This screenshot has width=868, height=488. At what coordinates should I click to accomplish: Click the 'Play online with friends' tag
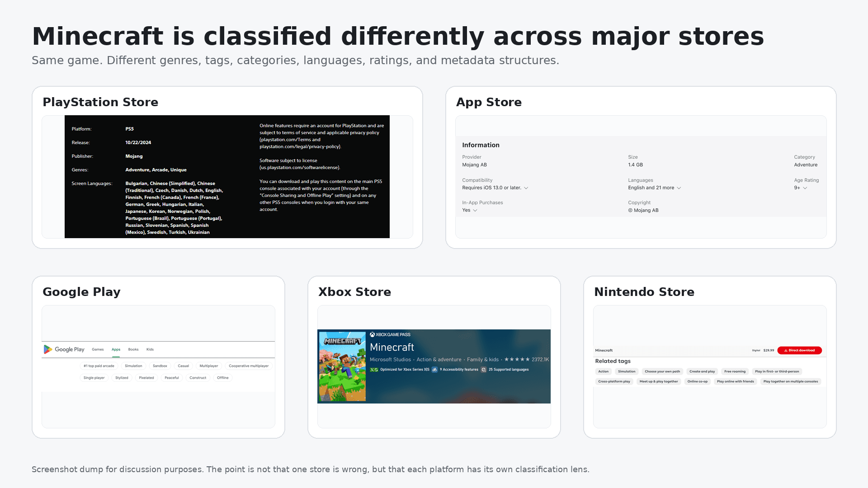[x=736, y=381]
